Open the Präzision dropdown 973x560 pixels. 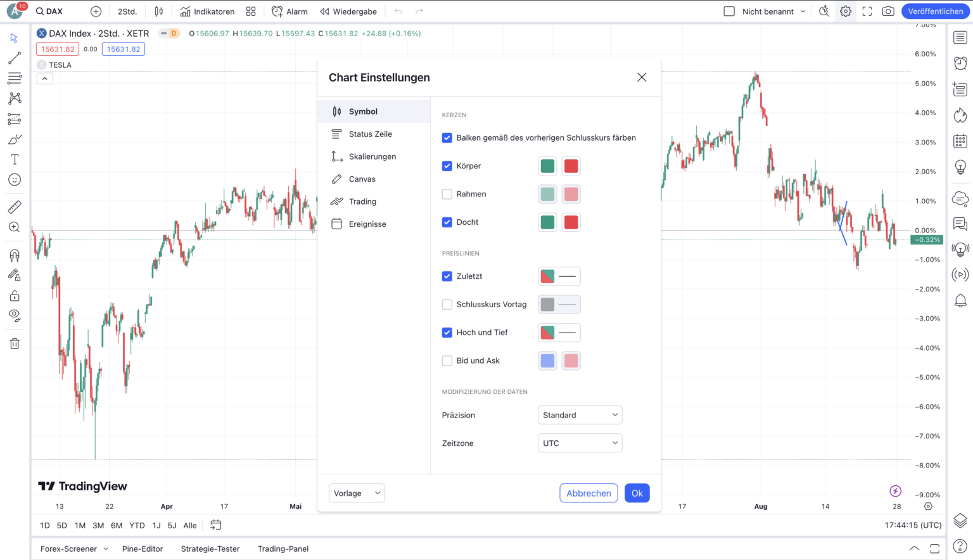(x=579, y=414)
